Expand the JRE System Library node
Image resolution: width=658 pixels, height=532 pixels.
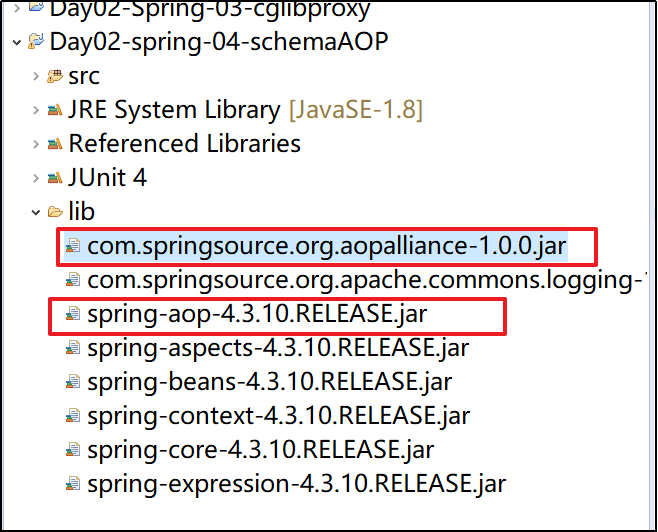click(x=36, y=110)
